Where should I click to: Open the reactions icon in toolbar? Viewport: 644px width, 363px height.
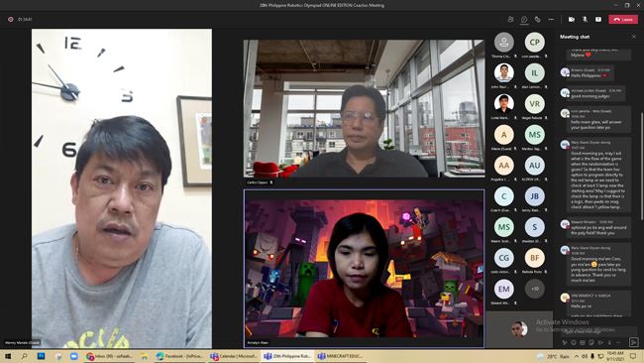click(x=538, y=19)
